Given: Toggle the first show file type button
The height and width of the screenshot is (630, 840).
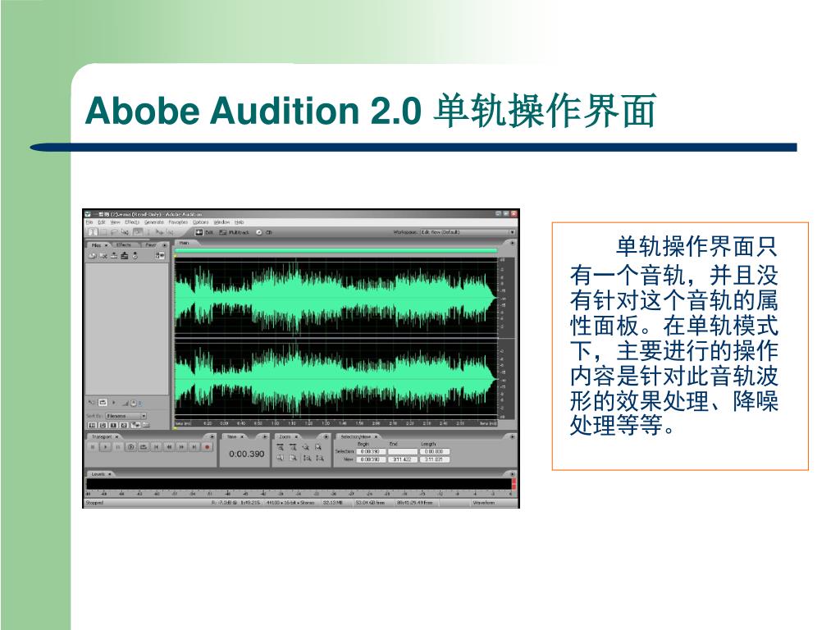Looking at the screenshot, I should [x=92, y=426].
